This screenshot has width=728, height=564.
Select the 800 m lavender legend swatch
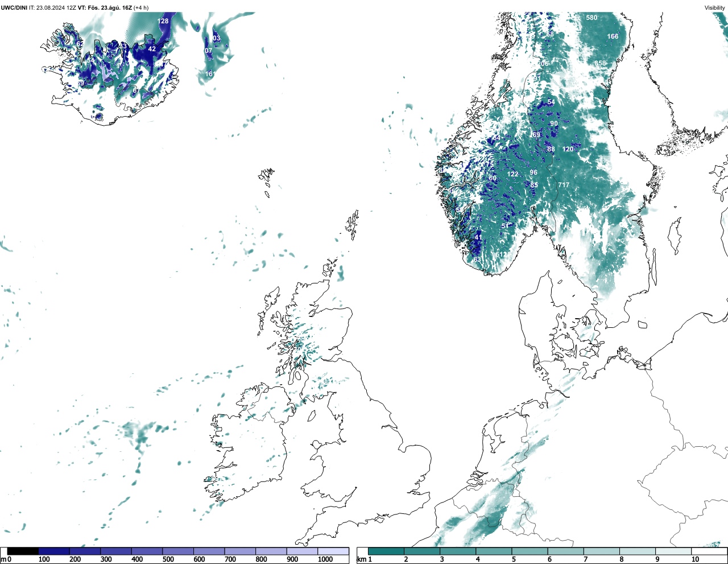pos(271,551)
